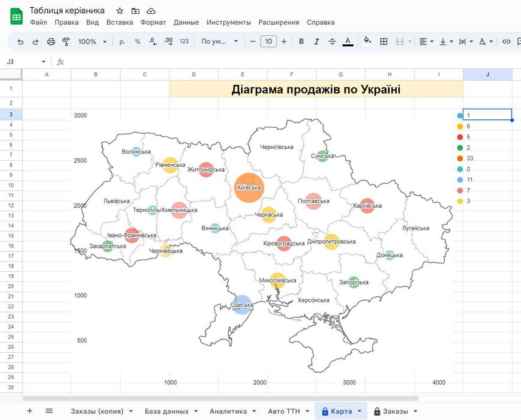The image size is (521, 420).
Task: Open the Справка menu
Action: [x=321, y=22]
